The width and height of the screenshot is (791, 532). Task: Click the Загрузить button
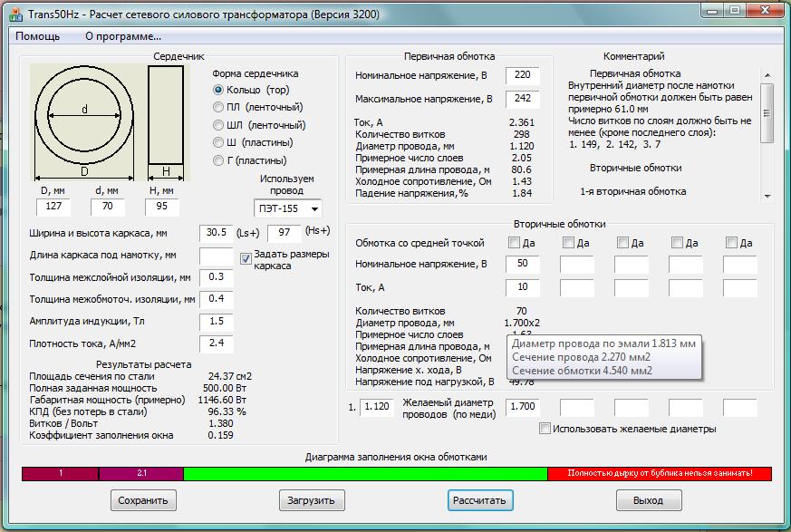(312, 500)
